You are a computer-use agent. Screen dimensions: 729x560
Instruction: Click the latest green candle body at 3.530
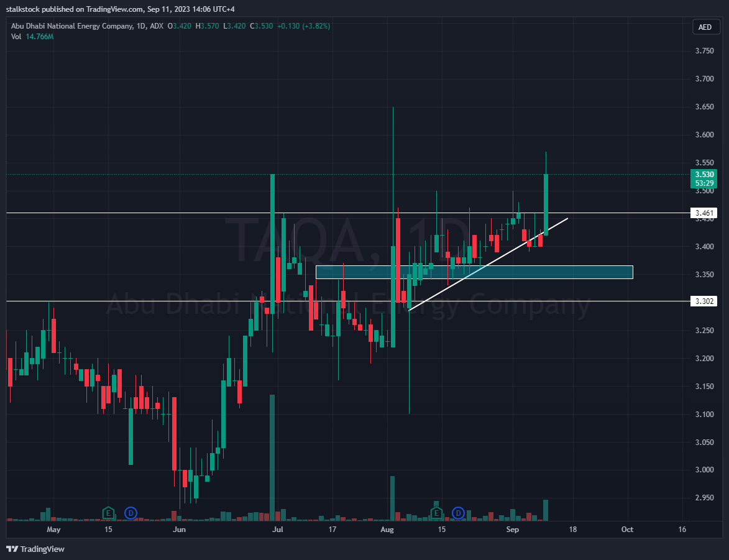(546, 204)
